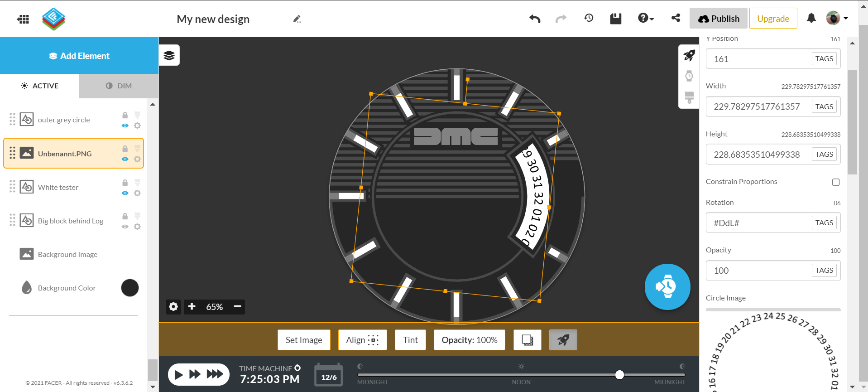
Task: Zoom out the canvas with minus
Action: coord(237,306)
